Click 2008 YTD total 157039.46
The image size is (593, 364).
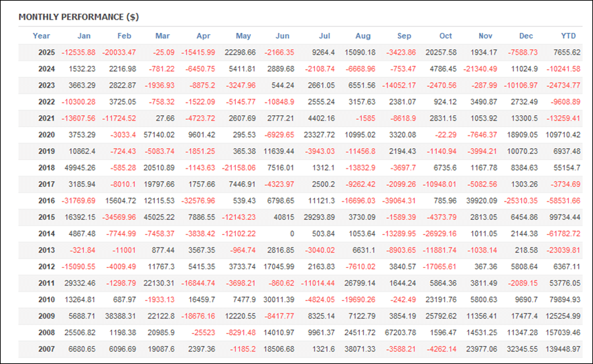click(563, 332)
